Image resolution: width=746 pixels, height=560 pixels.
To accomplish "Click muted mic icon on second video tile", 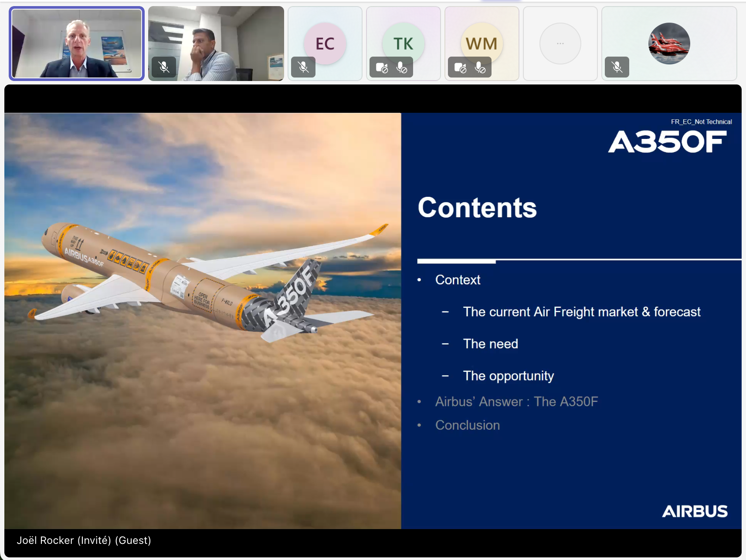I will click(164, 67).
